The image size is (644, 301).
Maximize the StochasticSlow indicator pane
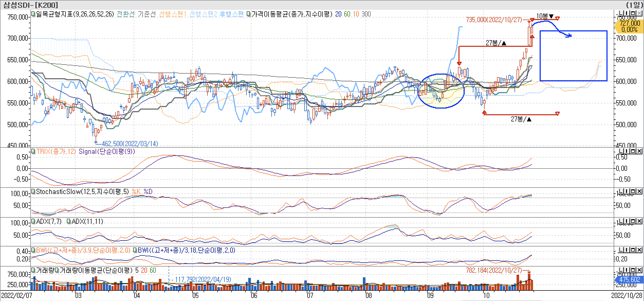coord(632,191)
